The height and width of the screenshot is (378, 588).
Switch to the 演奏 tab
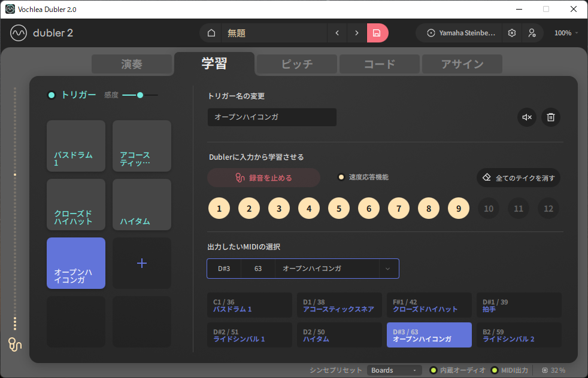[132, 64]
